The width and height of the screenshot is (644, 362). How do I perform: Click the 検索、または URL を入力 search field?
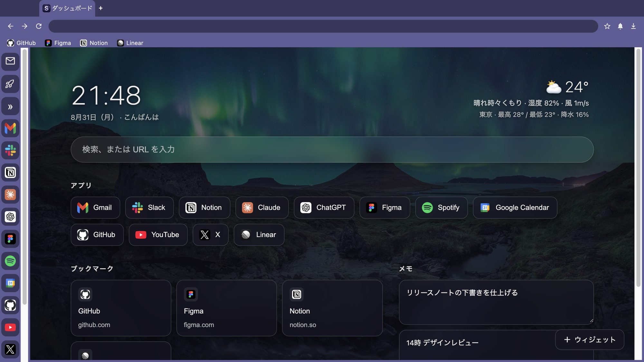click(332, 150)
